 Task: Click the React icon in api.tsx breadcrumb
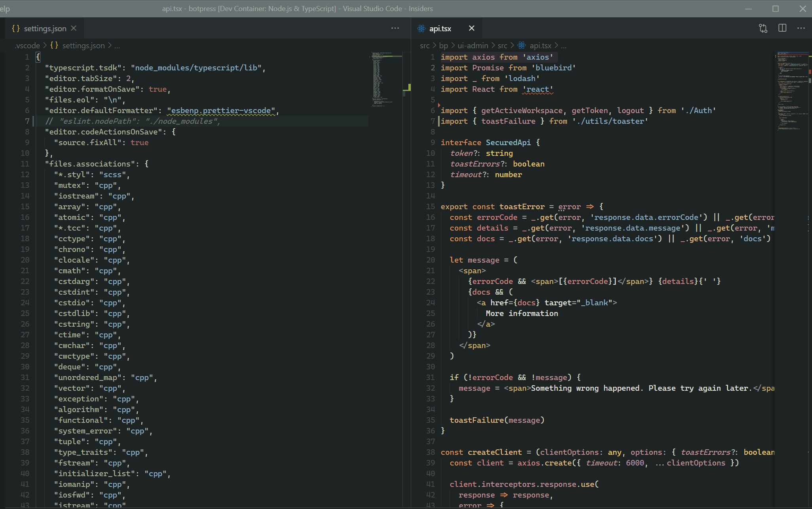point(522,45)
